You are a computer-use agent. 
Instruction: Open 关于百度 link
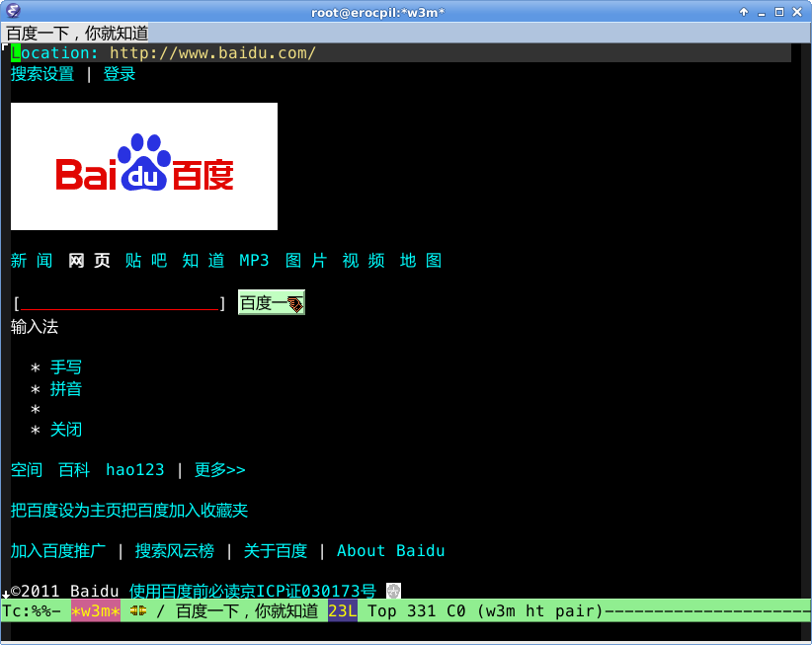coord(276,551)
